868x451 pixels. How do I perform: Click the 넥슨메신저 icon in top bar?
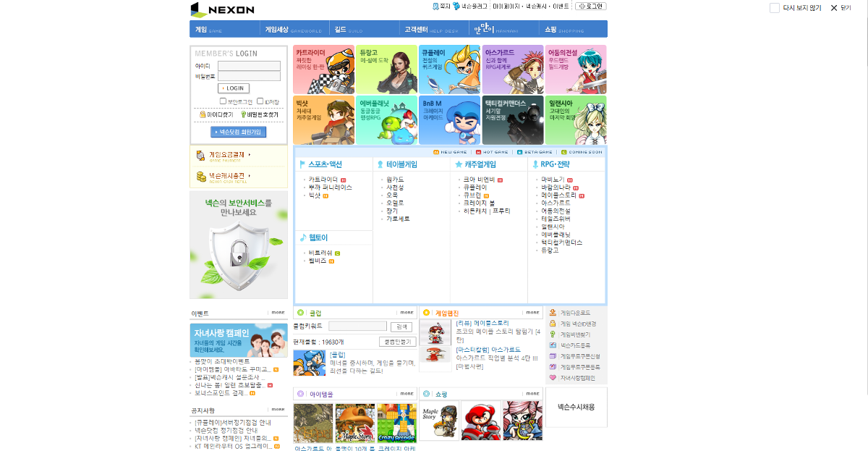point(456,6)
